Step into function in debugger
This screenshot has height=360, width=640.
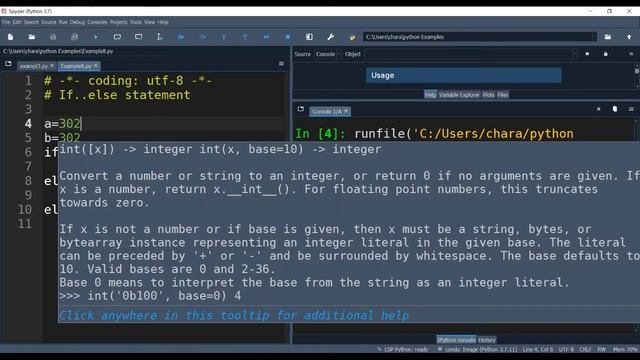(x=224, y=37)
